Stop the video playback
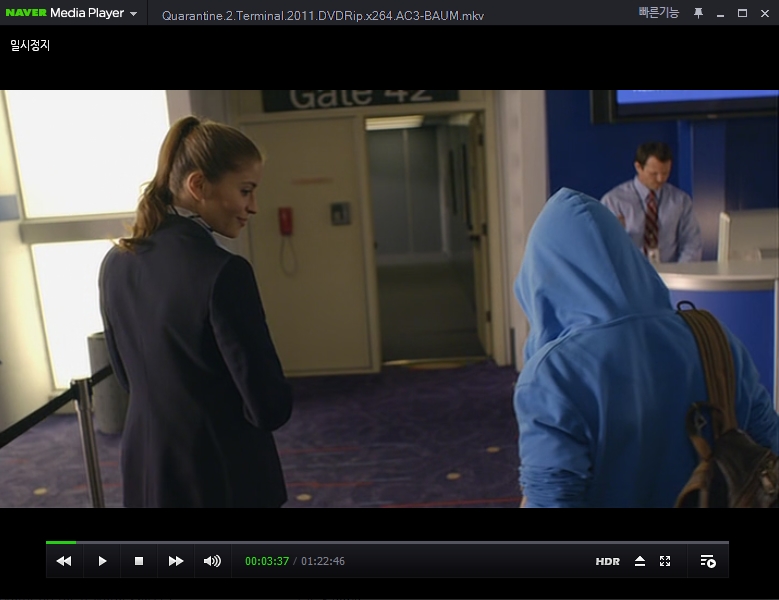 coord(139,561)
